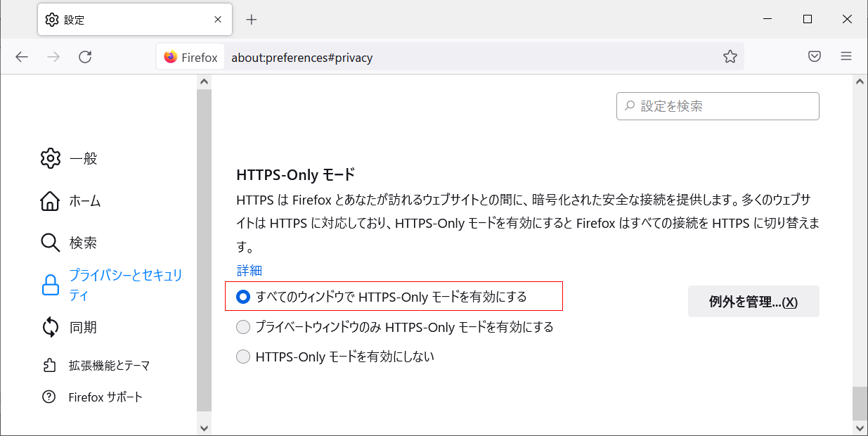The height and width of the screenshot is (436, 868).
Task: Open the 詳細 link
Action: click(x=249, y=270)
